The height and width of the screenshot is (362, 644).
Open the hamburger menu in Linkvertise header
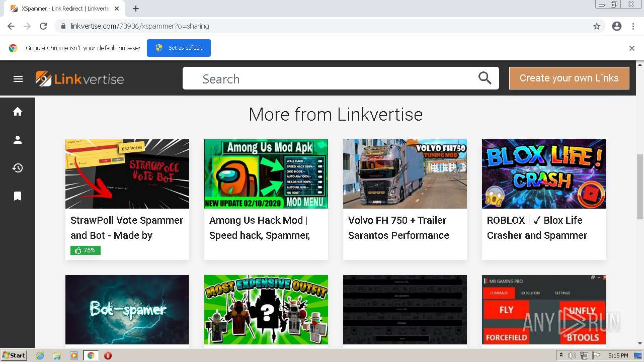point(18,79)
